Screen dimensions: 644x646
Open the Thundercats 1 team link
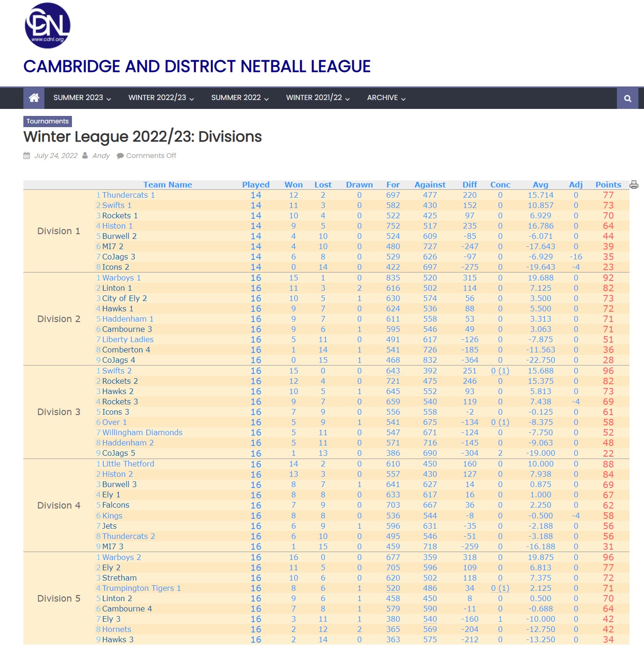[x=128, y=195]
